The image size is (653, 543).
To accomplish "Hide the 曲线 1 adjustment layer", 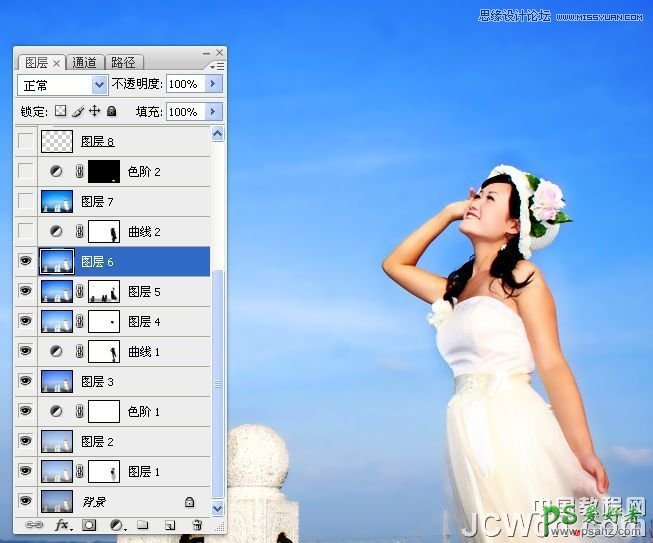I will [26, 351].
